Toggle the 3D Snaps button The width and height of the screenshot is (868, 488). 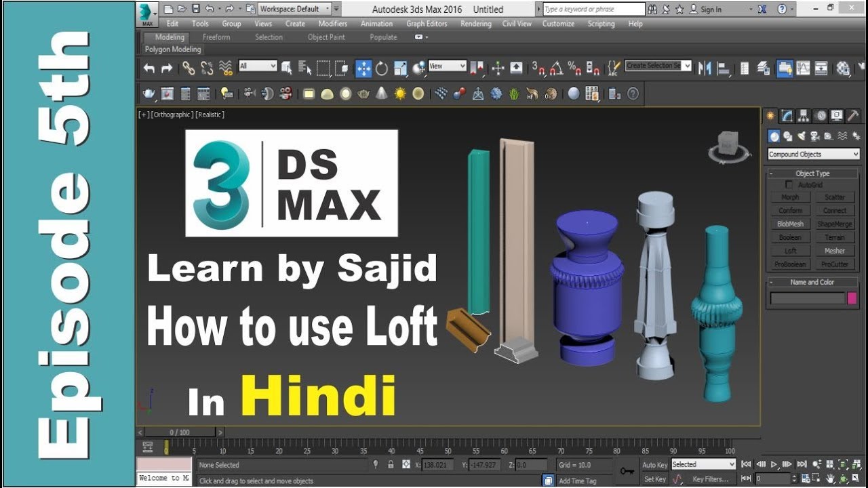pos(538,68)
